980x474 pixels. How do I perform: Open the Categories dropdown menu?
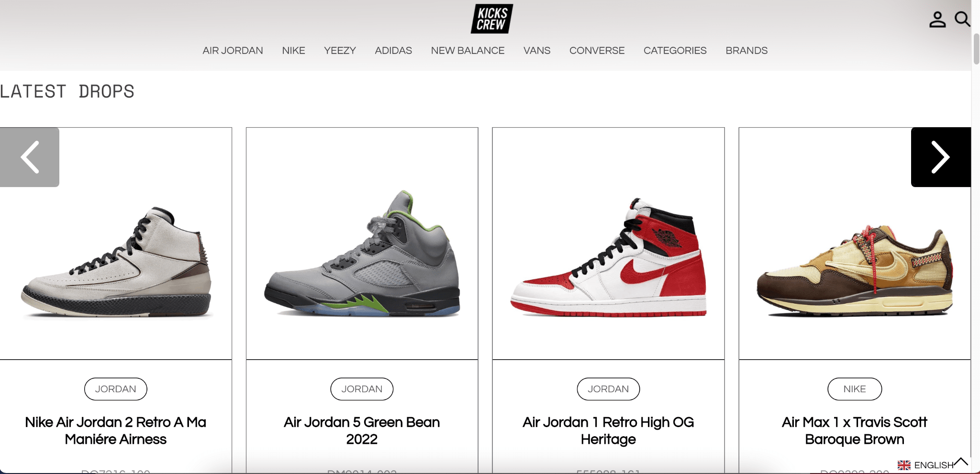[675, 50]
